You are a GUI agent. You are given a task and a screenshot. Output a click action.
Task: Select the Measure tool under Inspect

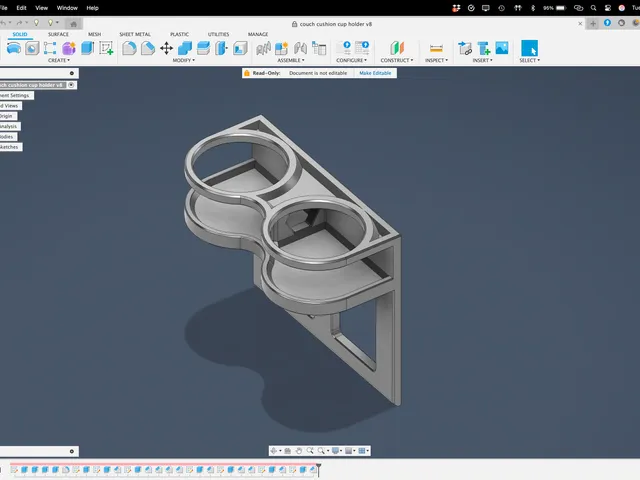(x=436, y=48)
